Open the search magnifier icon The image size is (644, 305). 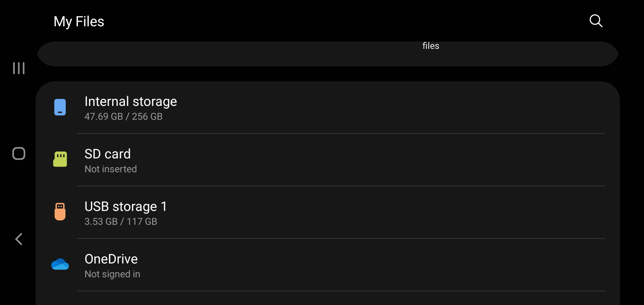point(596,21)
